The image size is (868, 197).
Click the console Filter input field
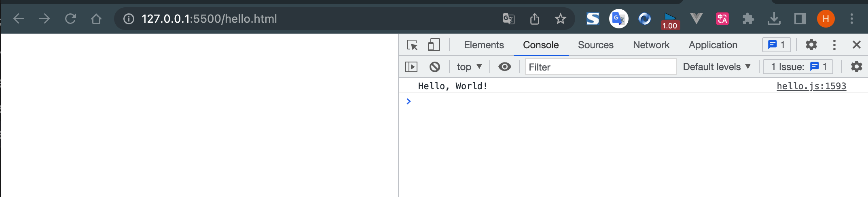click(600, 67)
